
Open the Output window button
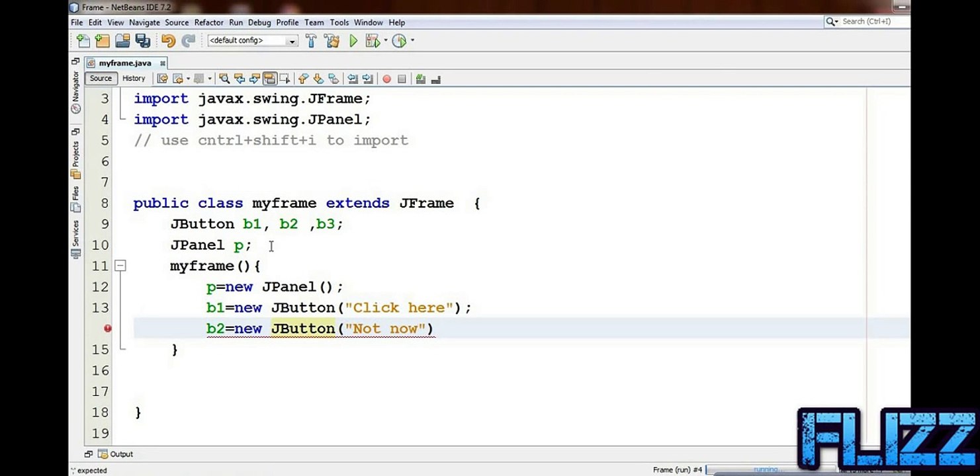click(x=116, y=454)
